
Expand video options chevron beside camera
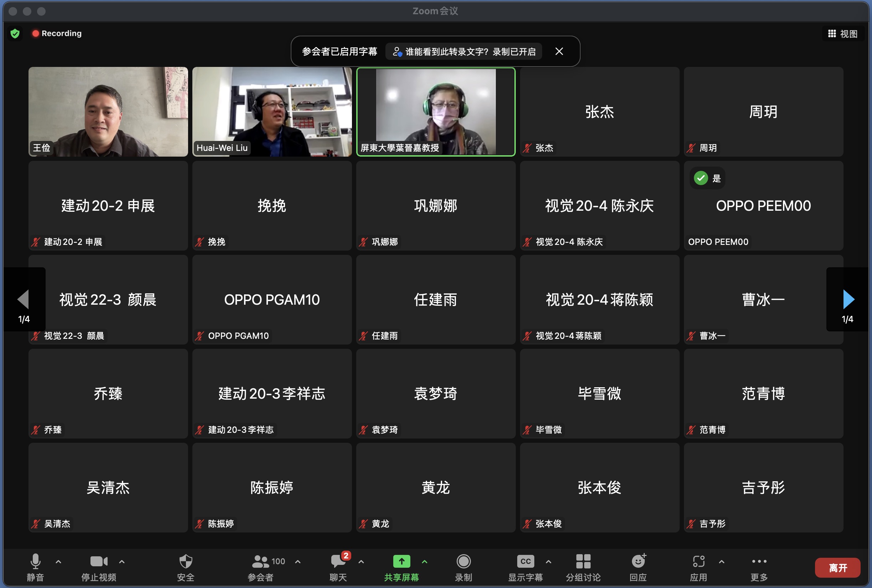(x=122, y=562)
